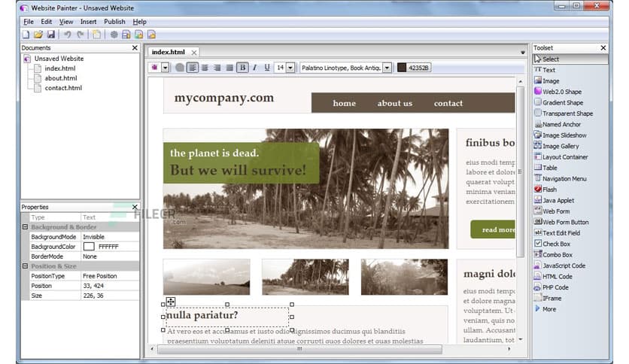Click the white BackgroundColor swatch in Properties
The width and height of the screenshot is (629, 364).
89,247
